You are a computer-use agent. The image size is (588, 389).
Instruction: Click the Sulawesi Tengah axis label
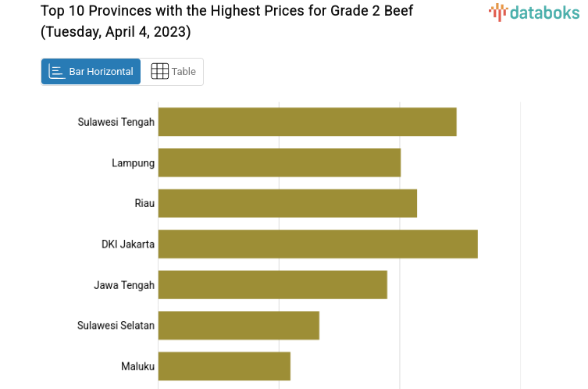pos(116,122)
